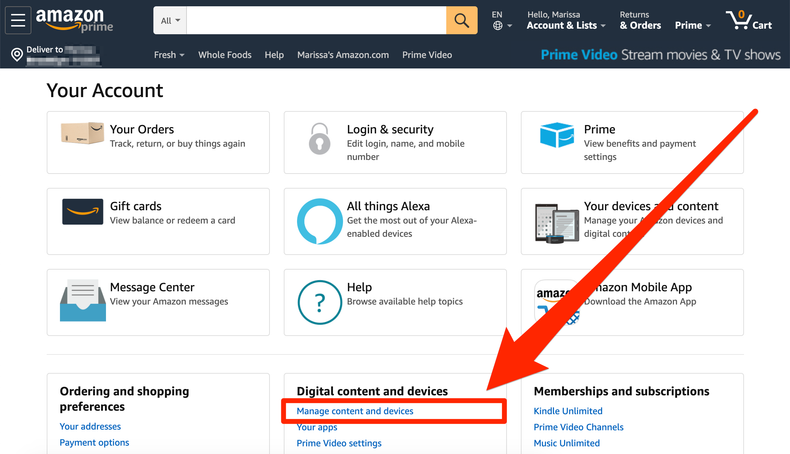
Task: Expand the Account & Lists dropdown
Action: click(565, 26)
